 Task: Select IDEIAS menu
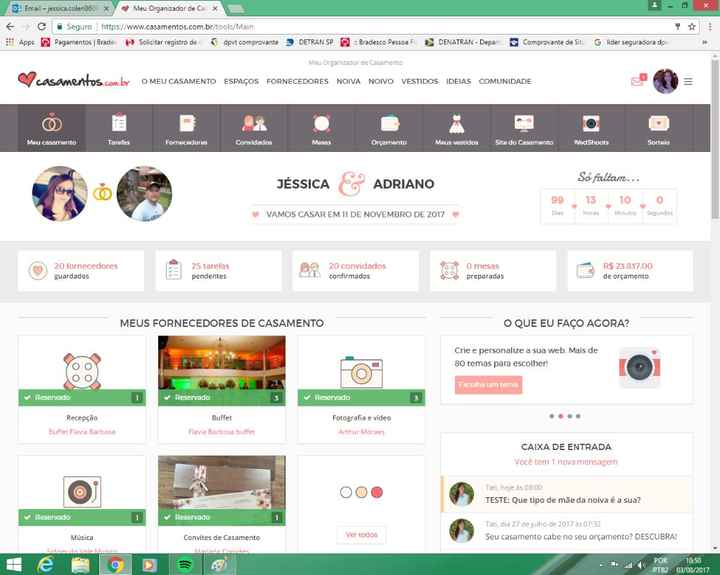tap(458, 81)
